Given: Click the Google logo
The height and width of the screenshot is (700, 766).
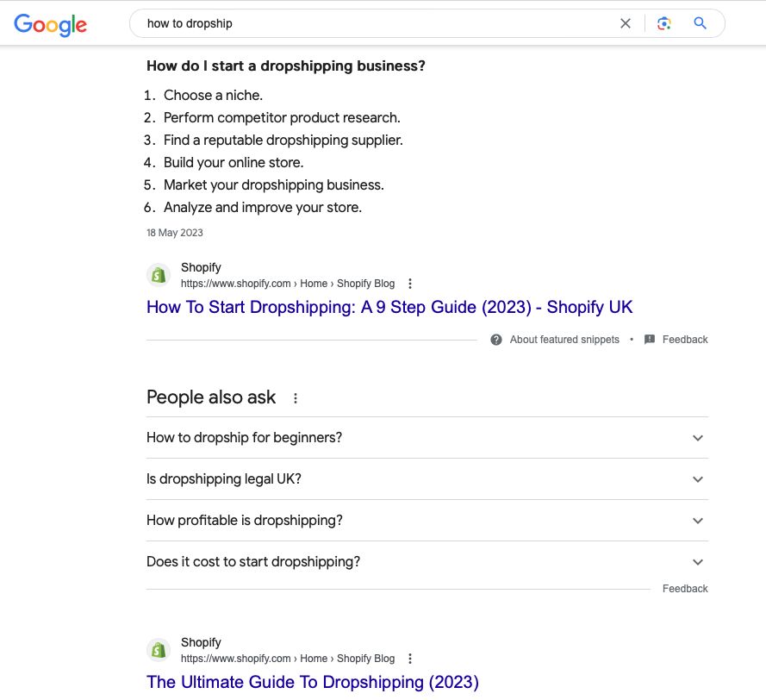Looking at the screenshot, I should [x=50, y=24].
